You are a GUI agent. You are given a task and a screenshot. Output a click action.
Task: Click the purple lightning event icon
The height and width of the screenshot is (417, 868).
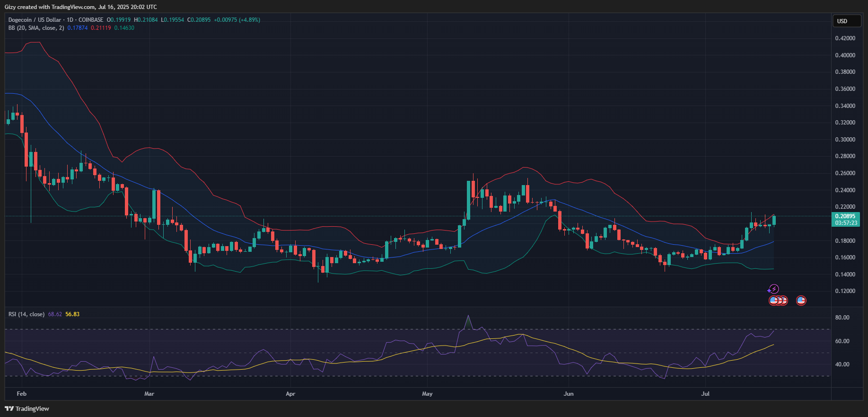click(774, 289)
